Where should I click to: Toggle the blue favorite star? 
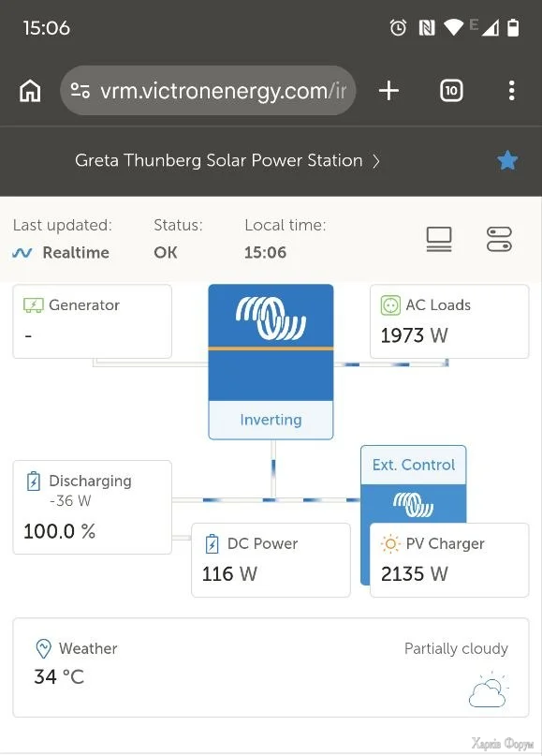tap(507, 160)
